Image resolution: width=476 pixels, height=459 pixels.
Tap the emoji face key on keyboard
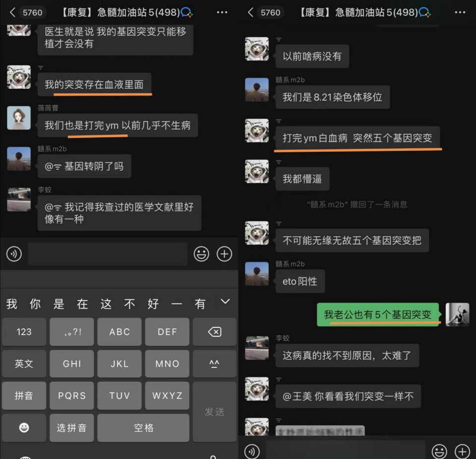tap(24, 428)
